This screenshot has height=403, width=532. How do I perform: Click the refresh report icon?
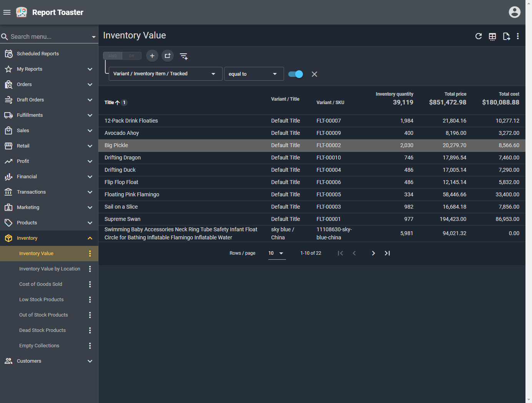[479, 36]
